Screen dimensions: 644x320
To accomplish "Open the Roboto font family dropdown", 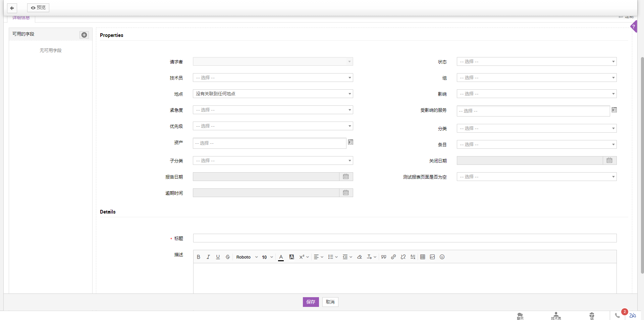I will pyautogui.click(x=247, y=257).
